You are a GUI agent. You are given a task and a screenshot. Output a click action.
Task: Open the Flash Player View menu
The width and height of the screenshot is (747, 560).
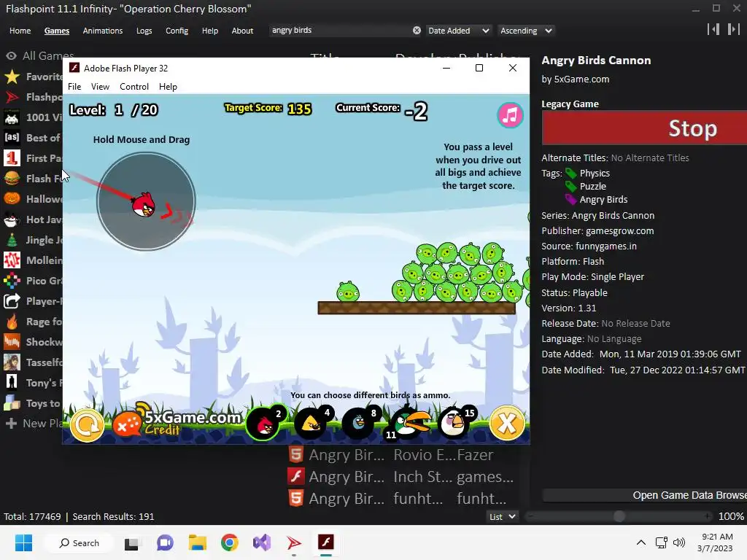(100, 87)
